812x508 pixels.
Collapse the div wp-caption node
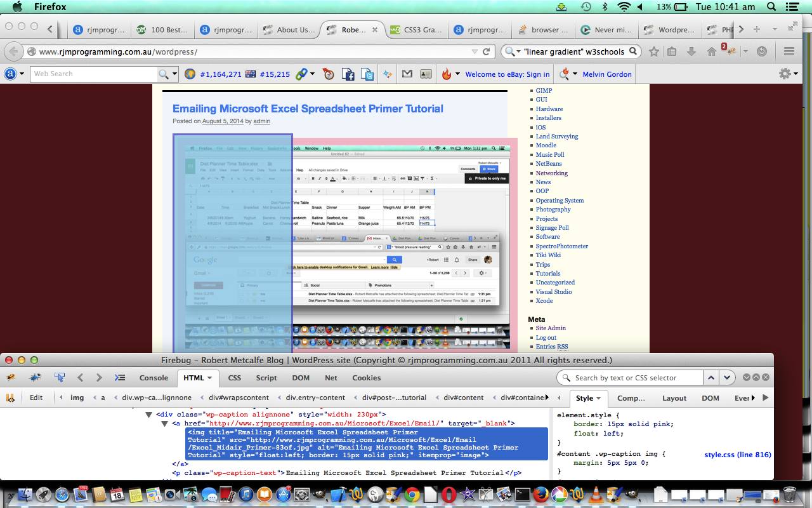pos(149,415)
